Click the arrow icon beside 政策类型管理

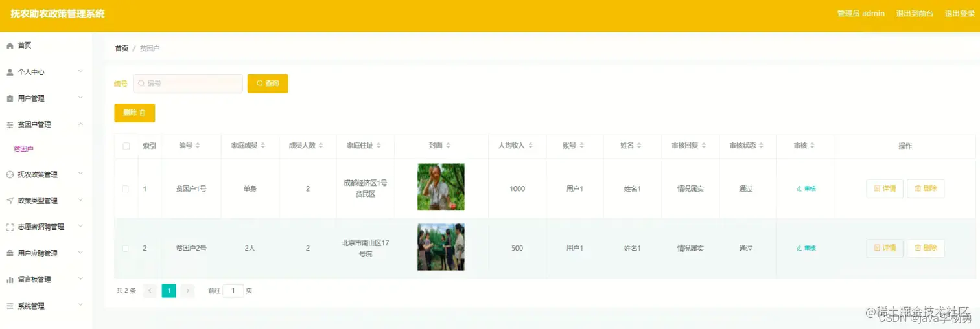click(10, 201)
